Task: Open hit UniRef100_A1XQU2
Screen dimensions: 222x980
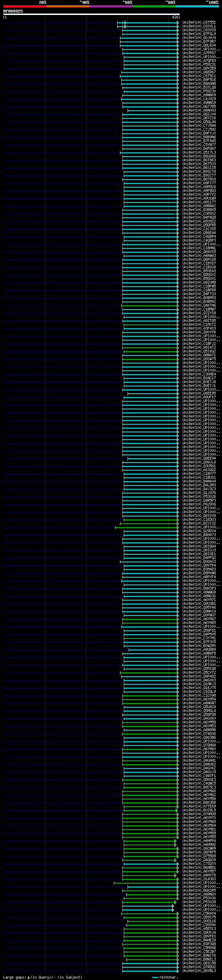Action: coord(199,470)
